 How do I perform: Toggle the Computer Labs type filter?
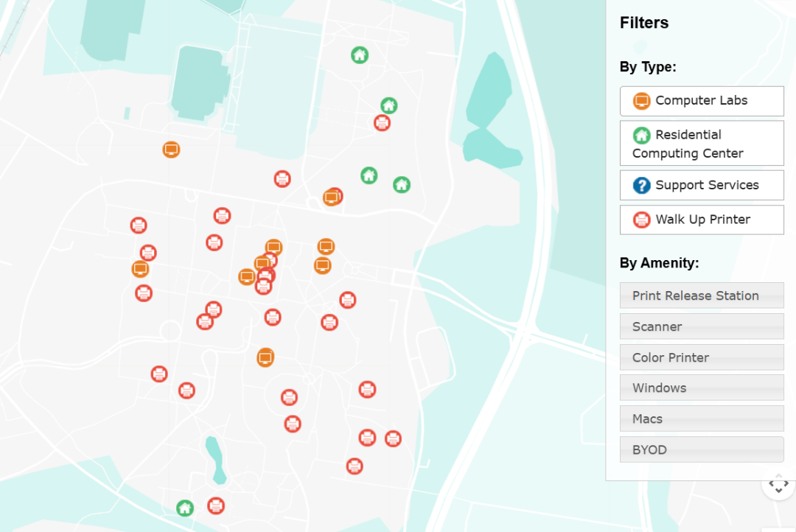[701, 101]
